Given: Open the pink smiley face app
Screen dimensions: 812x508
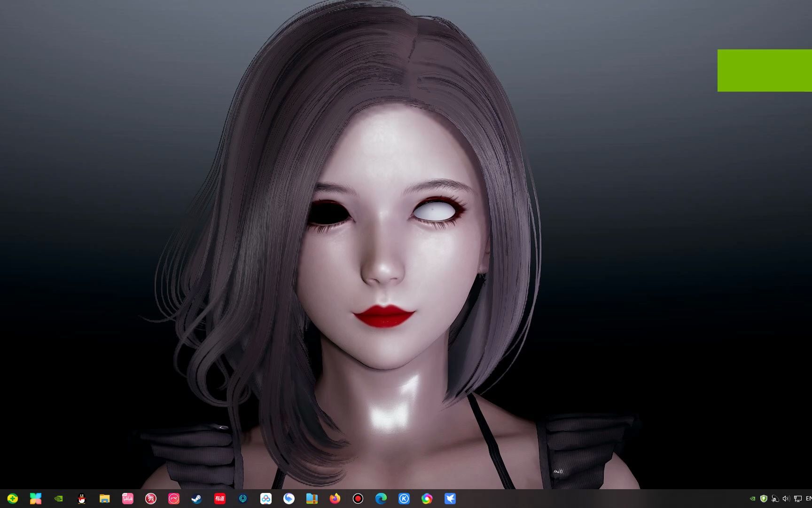Looking at the screenshot, I should [x=174, y=499].
